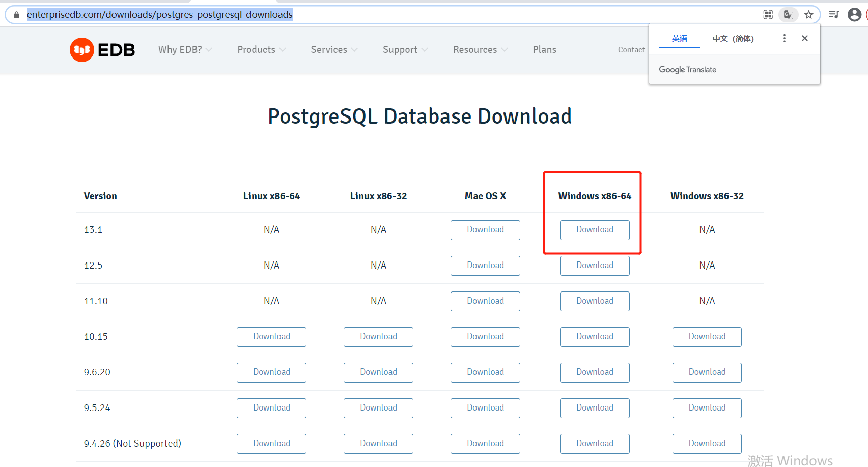This screenshot has height=467, width=868.
Task: Expand the Why EDB? menu
Action: (x=185, y=50)
